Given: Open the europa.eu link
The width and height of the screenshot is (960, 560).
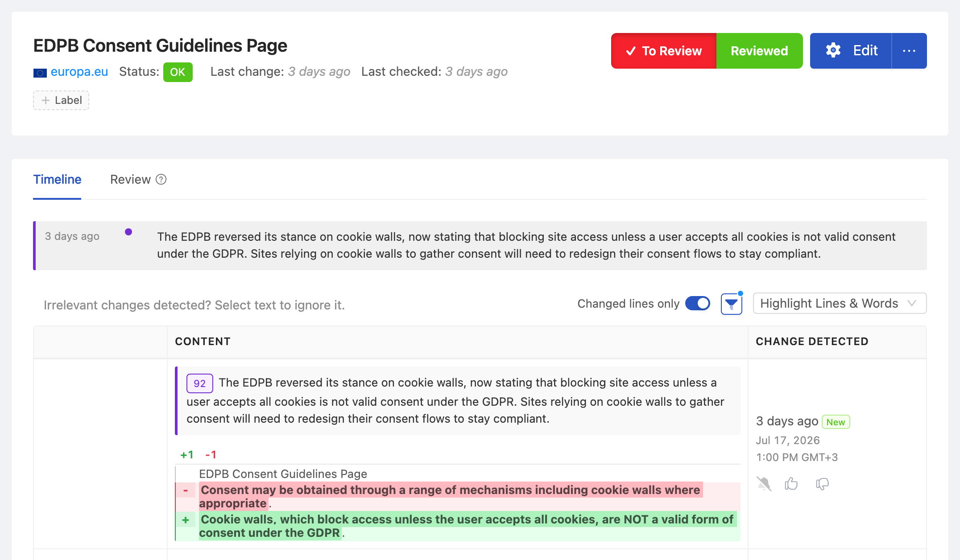Looking at the screenshot, I should [79, 72].
